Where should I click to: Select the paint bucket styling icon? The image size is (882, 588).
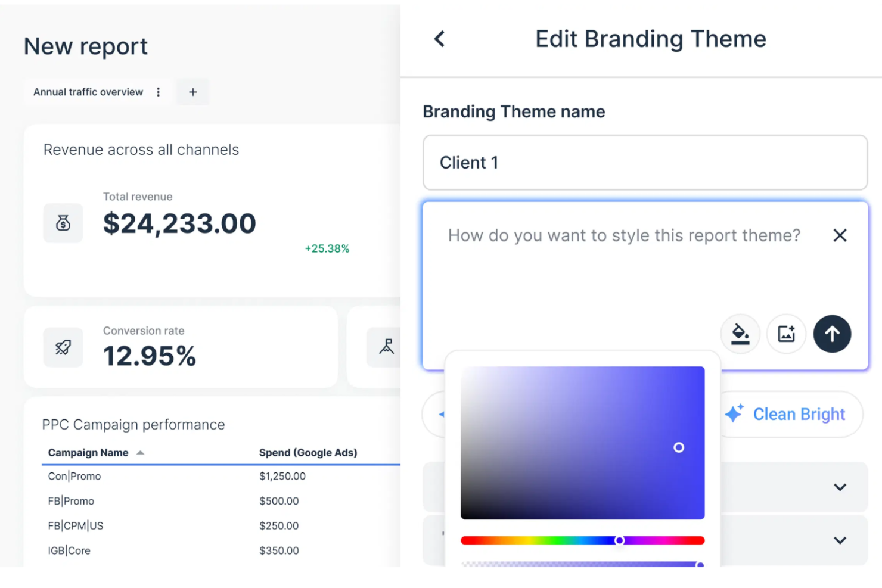(x=740, y=334)
